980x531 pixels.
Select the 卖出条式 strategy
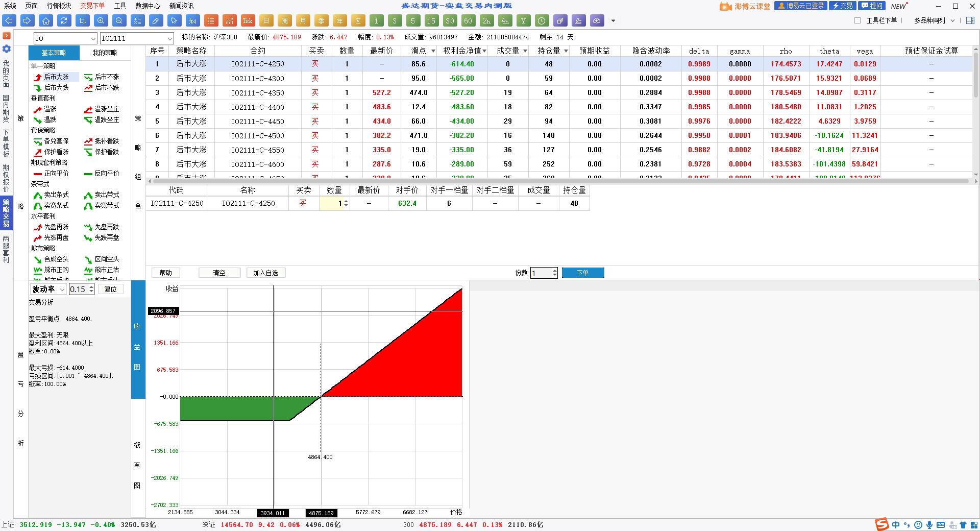(x=51, y=195)
